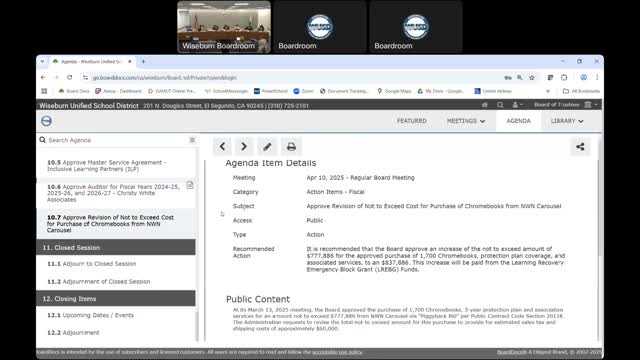Screen dimensions: 640x360
Task: Open the reading list toolbar icon
Action: (550, 78)
